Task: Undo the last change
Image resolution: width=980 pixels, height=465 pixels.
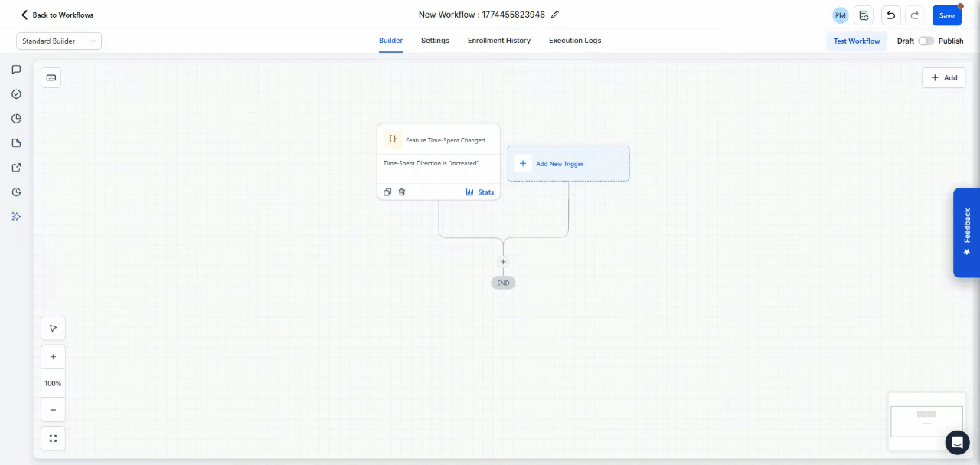Action: (x=890, y=15)
